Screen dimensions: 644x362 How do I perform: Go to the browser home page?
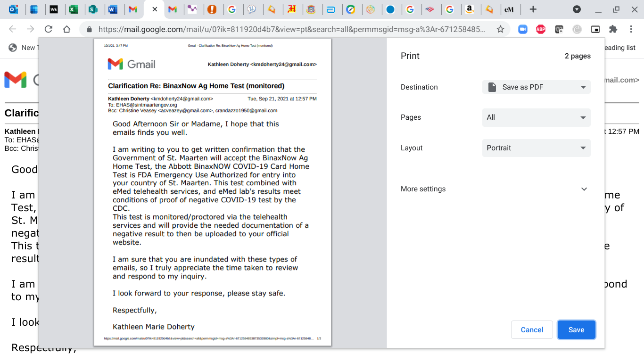click(66, 29)
